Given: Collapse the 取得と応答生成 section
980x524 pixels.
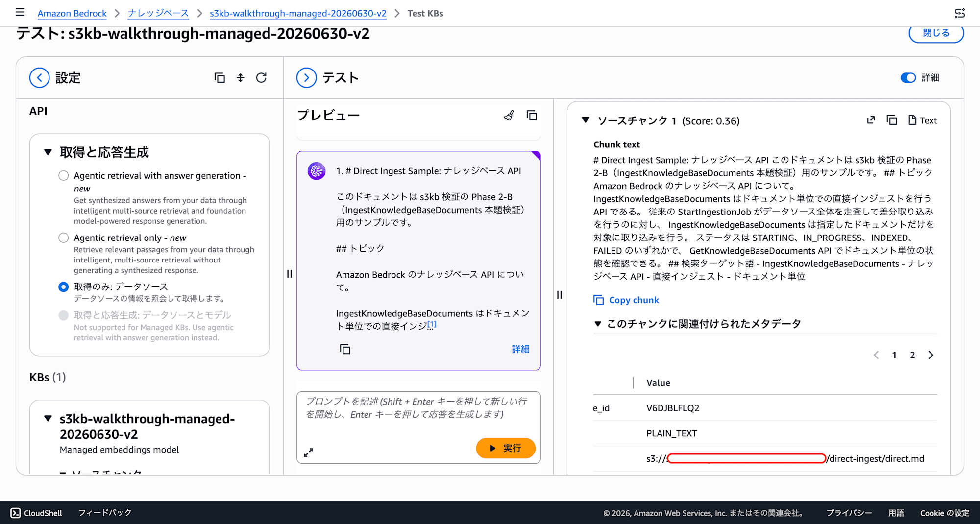Looking at the screenshot, I should (48, 152).
